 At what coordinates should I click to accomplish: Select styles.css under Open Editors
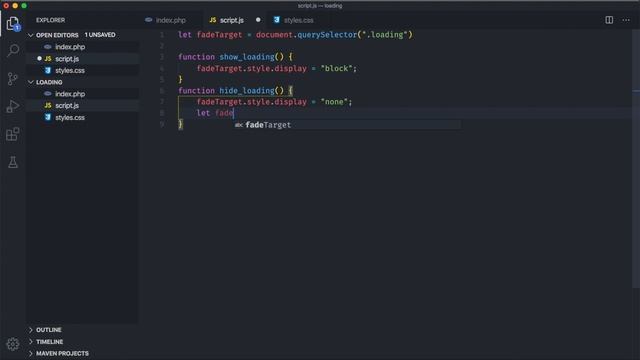pos(83,71)
